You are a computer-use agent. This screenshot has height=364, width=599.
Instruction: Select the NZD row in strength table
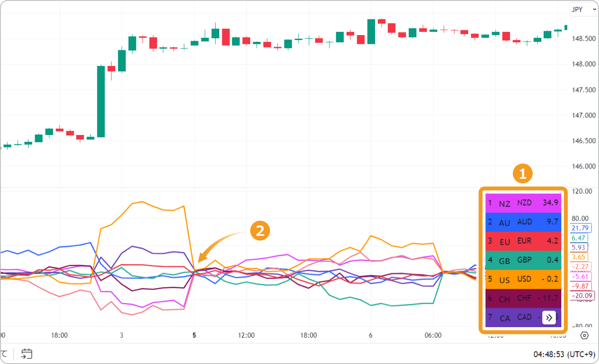pos(523,203)
